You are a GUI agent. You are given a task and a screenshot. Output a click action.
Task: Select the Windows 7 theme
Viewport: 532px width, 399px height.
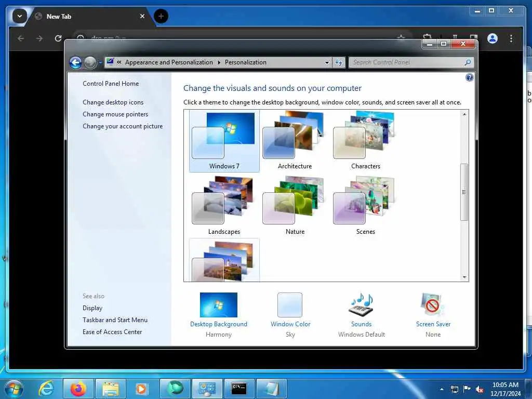point(224,141)
